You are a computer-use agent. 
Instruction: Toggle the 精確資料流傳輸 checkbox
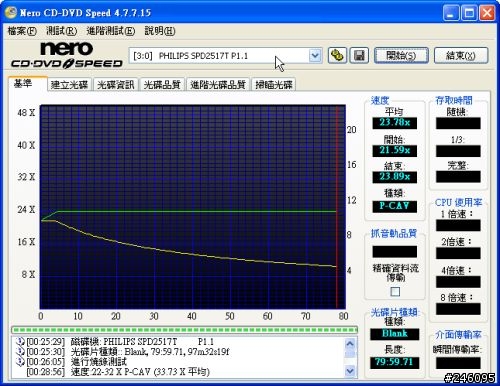(395, 292)
